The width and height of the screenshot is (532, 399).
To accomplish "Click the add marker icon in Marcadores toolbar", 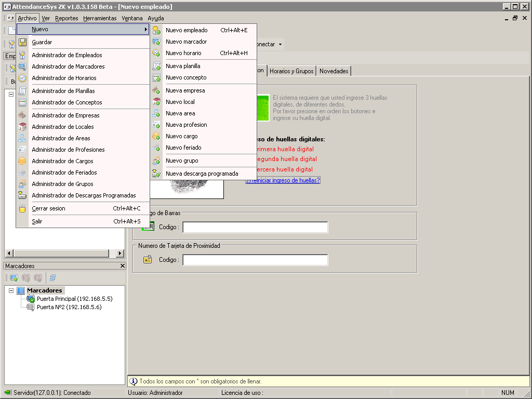I will coord(14,278).
